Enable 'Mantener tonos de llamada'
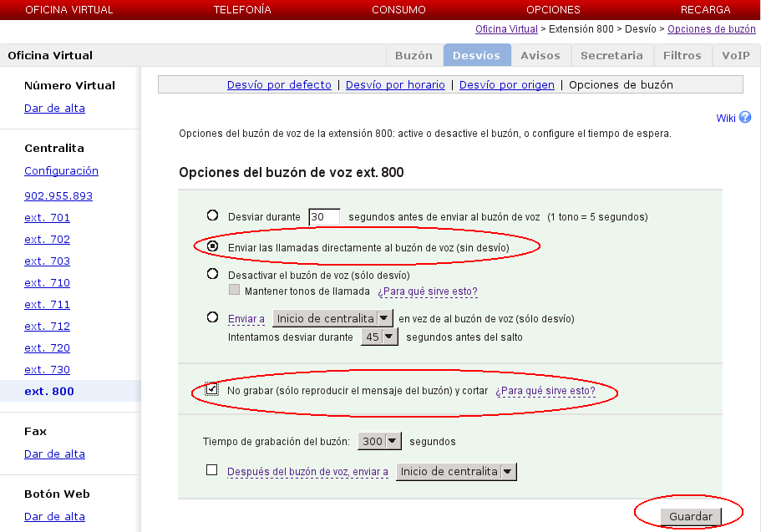The width and height of the screenshot is (761, 532). pos(235,290)
